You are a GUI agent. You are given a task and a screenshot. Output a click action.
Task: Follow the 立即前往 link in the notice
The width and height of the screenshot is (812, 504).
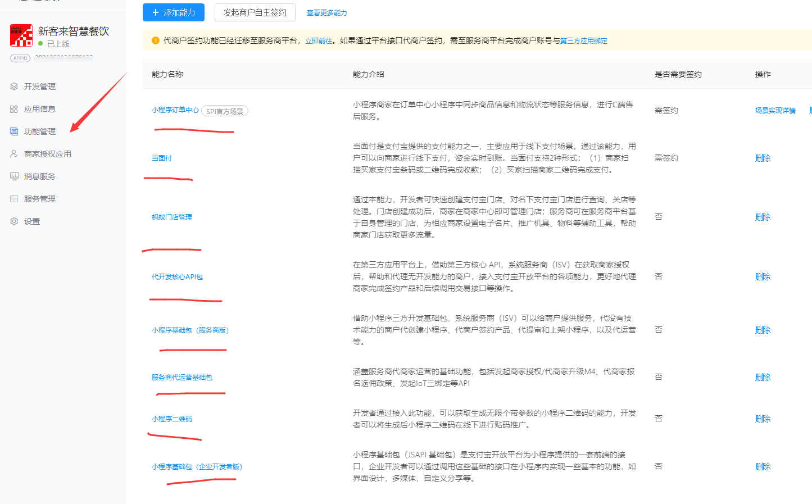click(319, 40)
